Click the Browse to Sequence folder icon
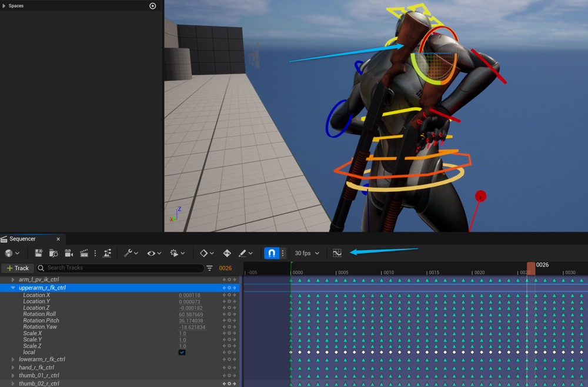The image size is (588, 387). tap(54, 253)
